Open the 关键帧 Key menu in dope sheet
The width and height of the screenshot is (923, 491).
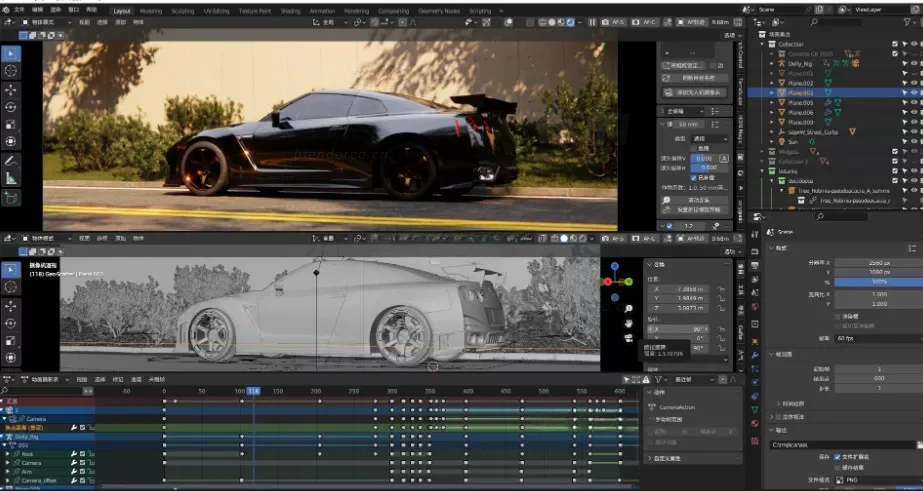(157, 380)
